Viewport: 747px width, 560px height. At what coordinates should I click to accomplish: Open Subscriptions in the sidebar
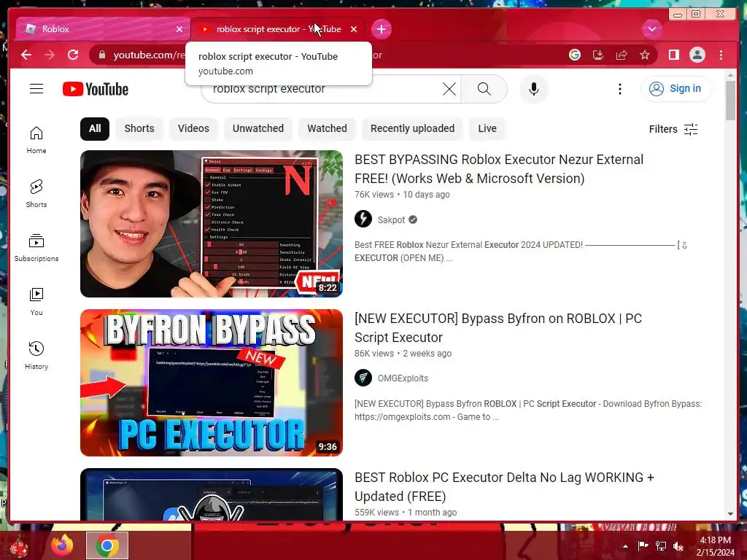click(36, 248)
